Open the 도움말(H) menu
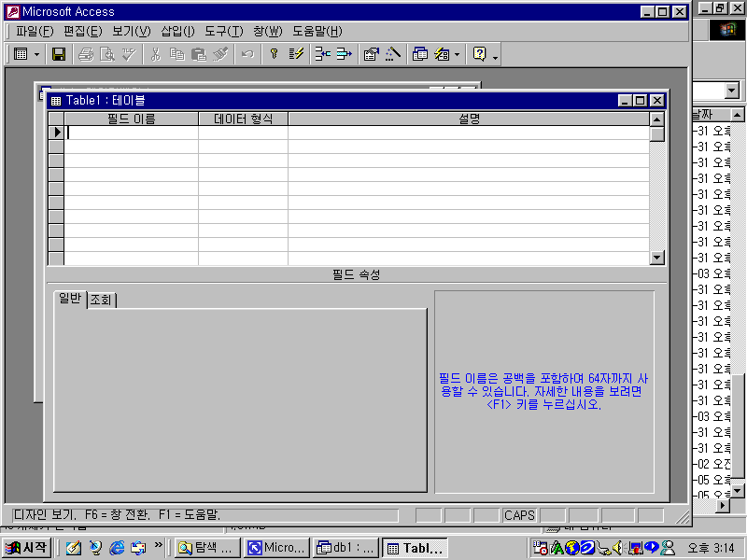The width and height of the screenshot is (747, 560). tap(317, 32)
